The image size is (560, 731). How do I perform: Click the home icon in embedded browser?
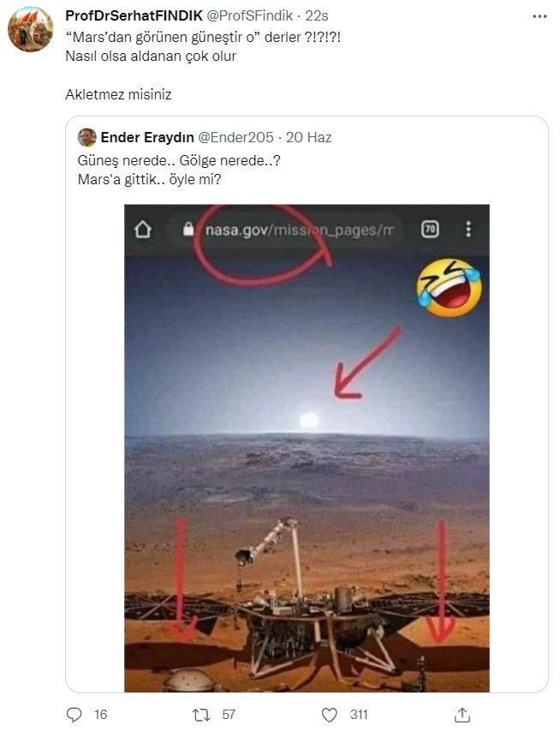(x=144, y=230)
